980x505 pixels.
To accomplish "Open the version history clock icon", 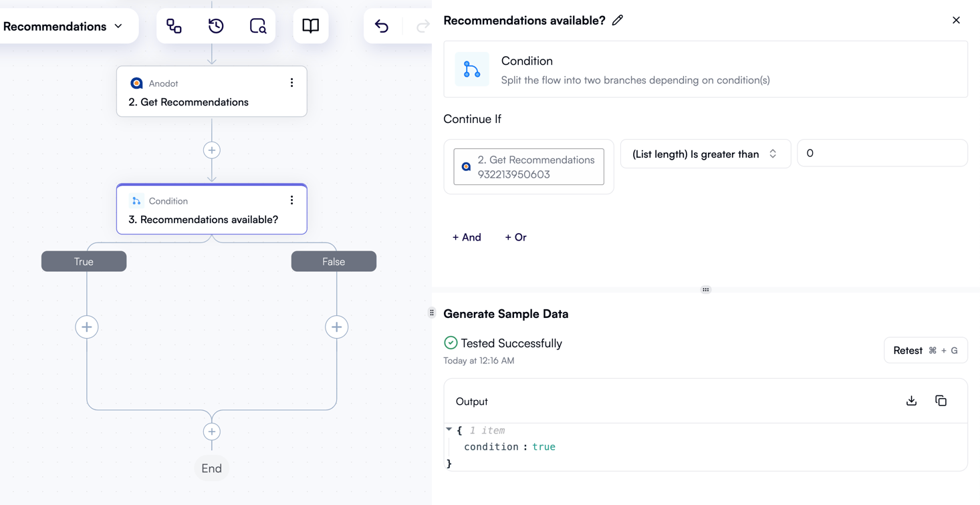I will tap(216, 26).
